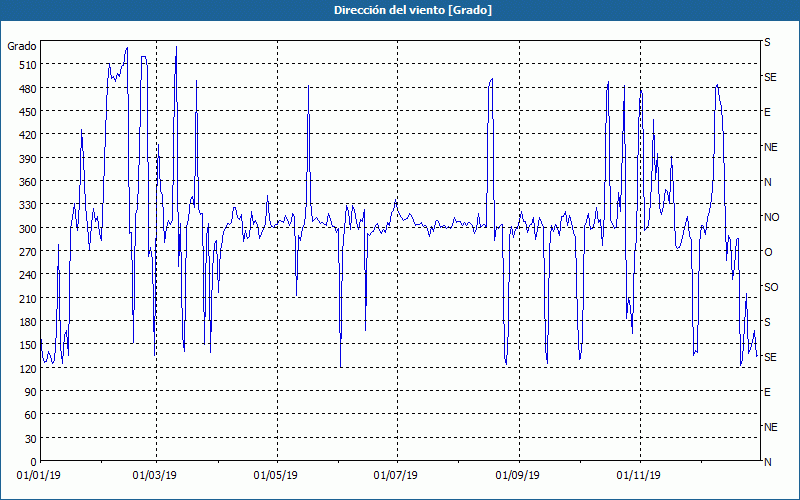Select the 360 y-axis value
Image resolution: width=800 pixels, height=500 pixels.
(x=29, y=182)
